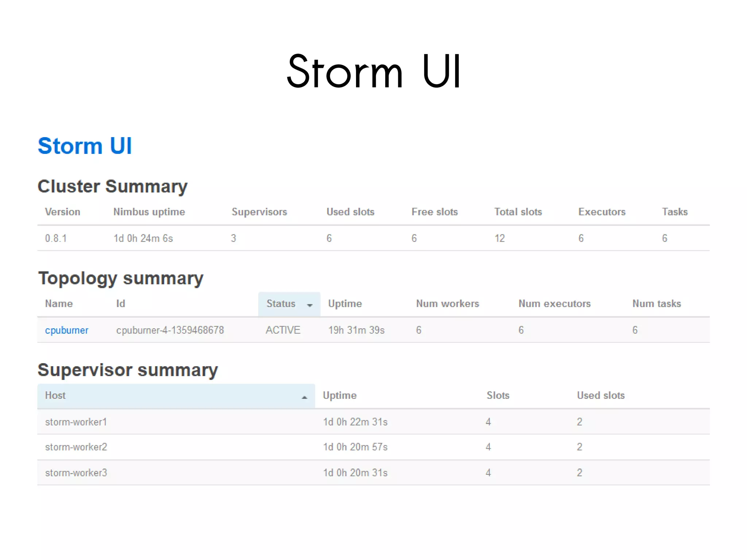
Task: Click Supervisors count value 3
Action: tap(233, 238)
